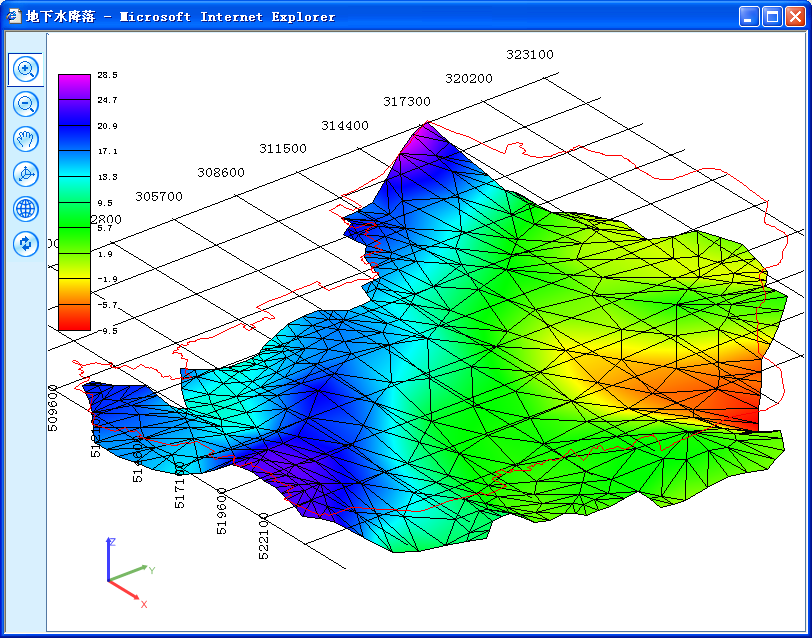Click the blue Z axis letter on the orientation gizmo
The height and width of the screenshot is (638, 812).
(x=112, y=542)
